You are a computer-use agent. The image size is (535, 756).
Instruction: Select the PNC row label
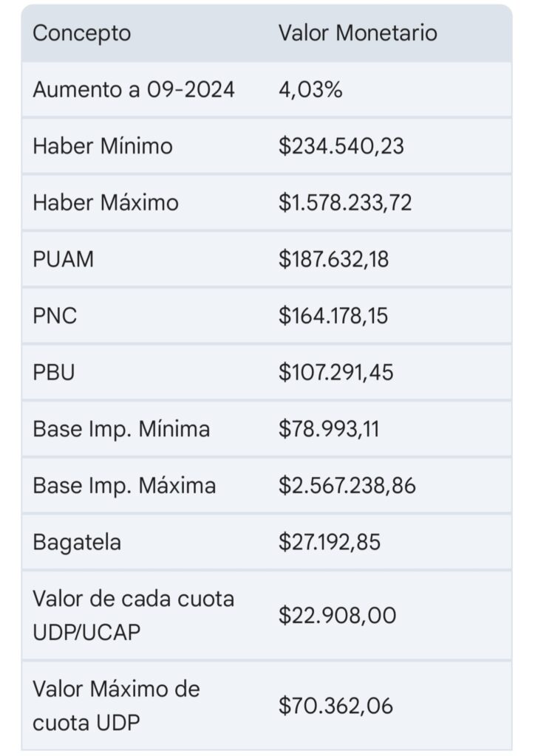[55, 316]
